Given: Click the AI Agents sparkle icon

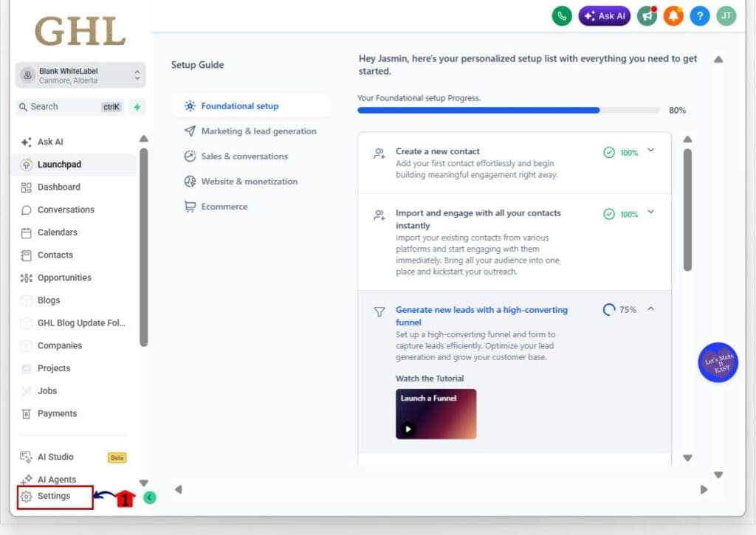Looking at the screenshot, I should pos(26,479).
